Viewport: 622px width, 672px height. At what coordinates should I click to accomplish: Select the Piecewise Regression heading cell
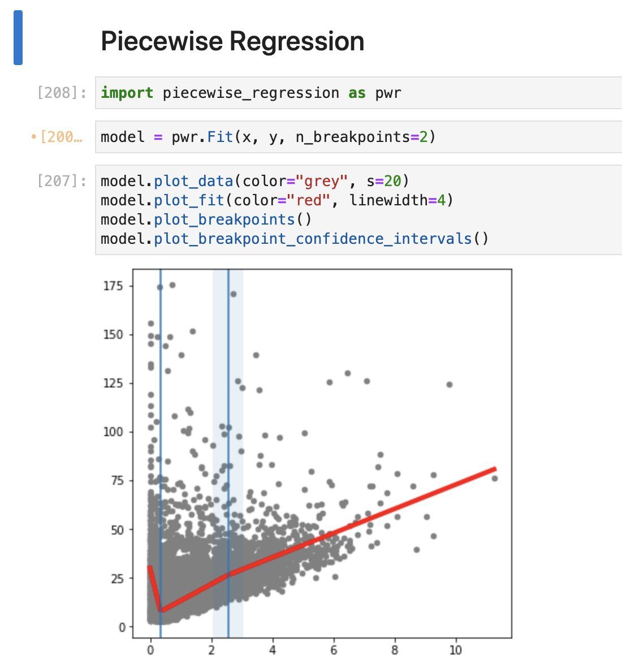232,41
